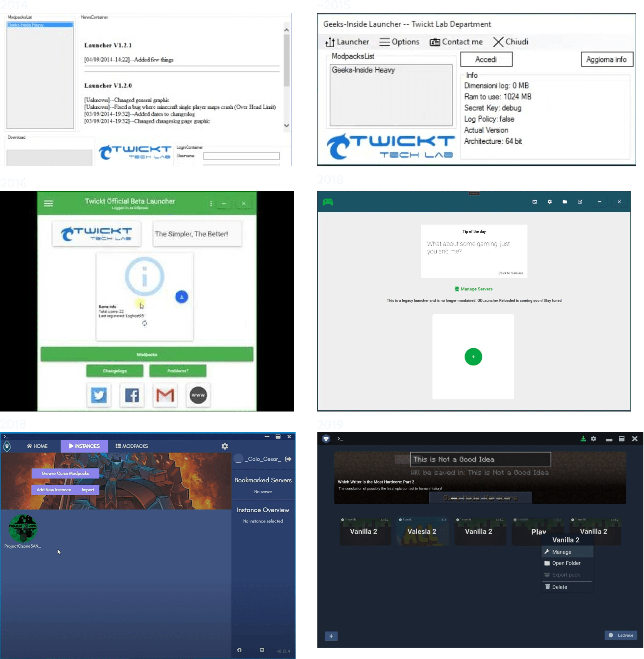
Task: Open the Twitter icon link
Action: [x=99, y=395]
